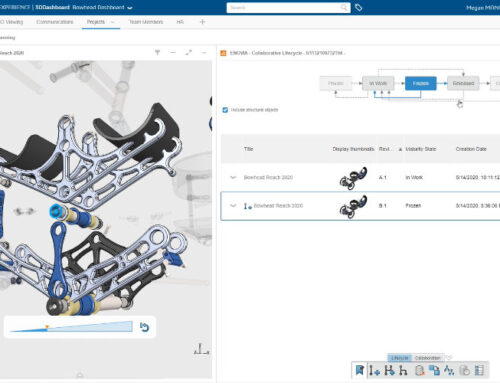This screenshot has height=383, width=500.
Task: Click the In Work maturity state cell
Action: click(x=414, y=177)
